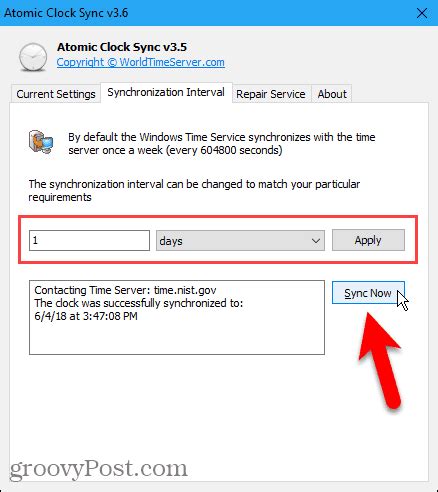This screenshot has height=492, width=438.
Task: Go to the About tab
Action: (332, 94)
